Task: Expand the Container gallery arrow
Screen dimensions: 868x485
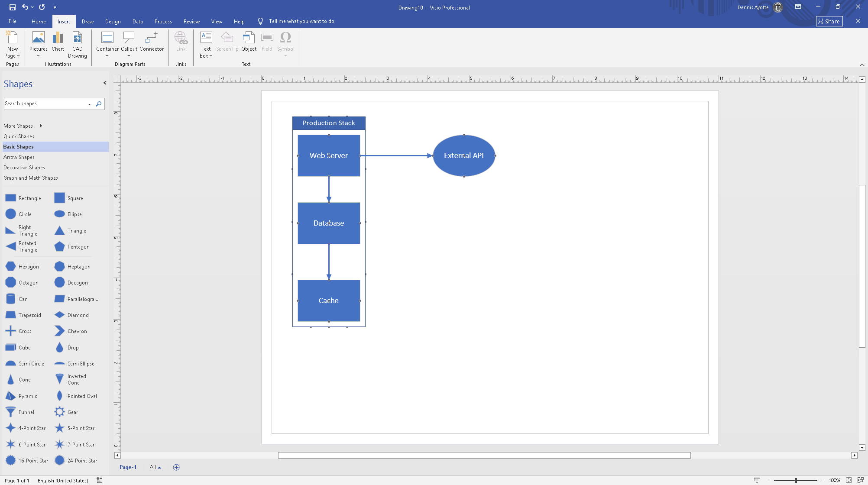Action: tap(107, 56)
